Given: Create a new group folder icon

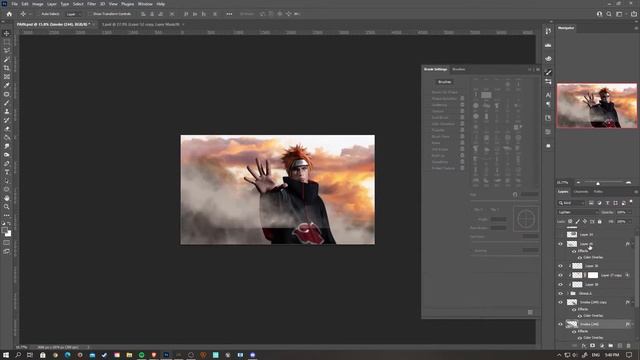Looking at the screenshot, I should (x=611, y=346).
